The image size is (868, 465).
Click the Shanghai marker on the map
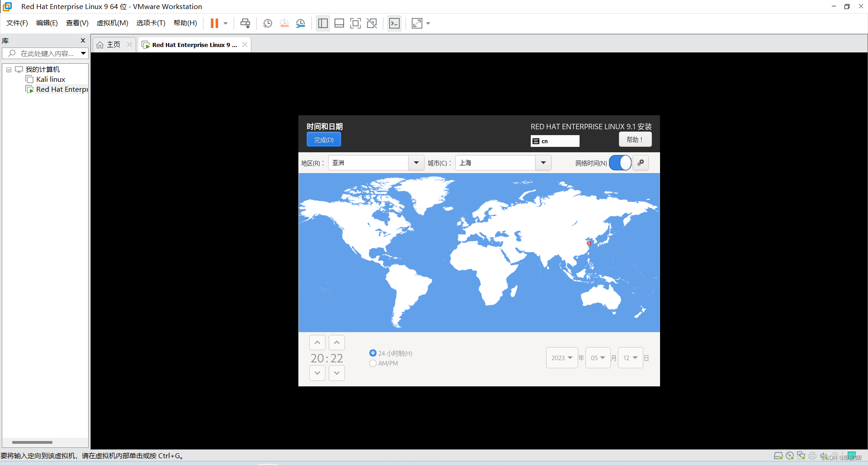tap(589, 243)
